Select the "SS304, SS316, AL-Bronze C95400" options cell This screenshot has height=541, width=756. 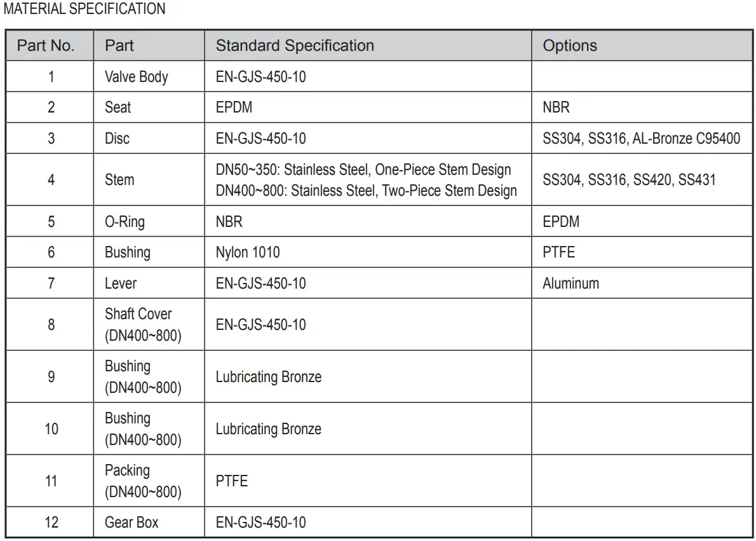(641, 139)
